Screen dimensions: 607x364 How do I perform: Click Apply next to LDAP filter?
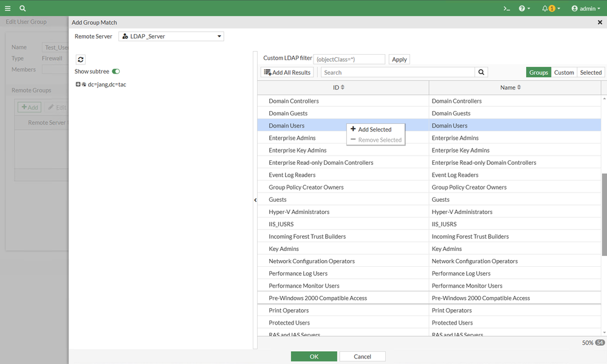[399, 60]
